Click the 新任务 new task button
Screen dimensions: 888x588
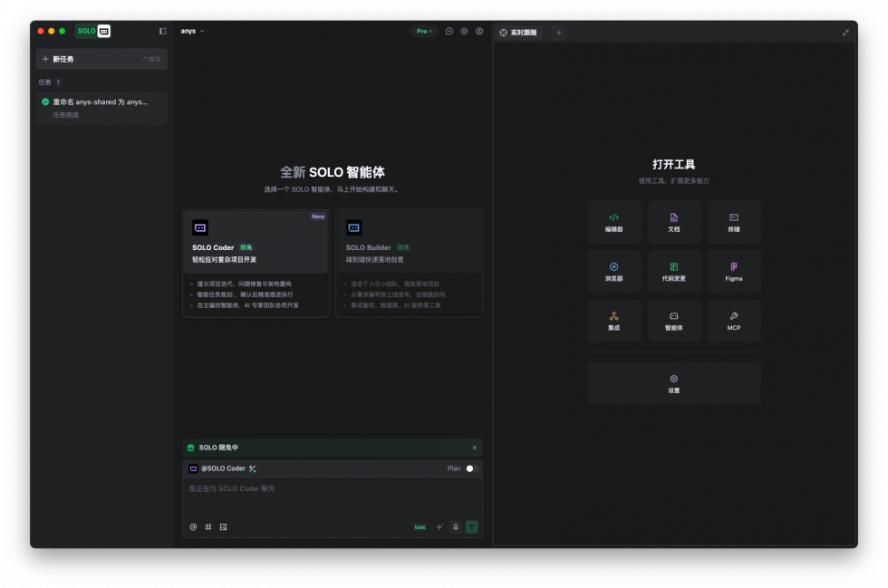point(101,59)
